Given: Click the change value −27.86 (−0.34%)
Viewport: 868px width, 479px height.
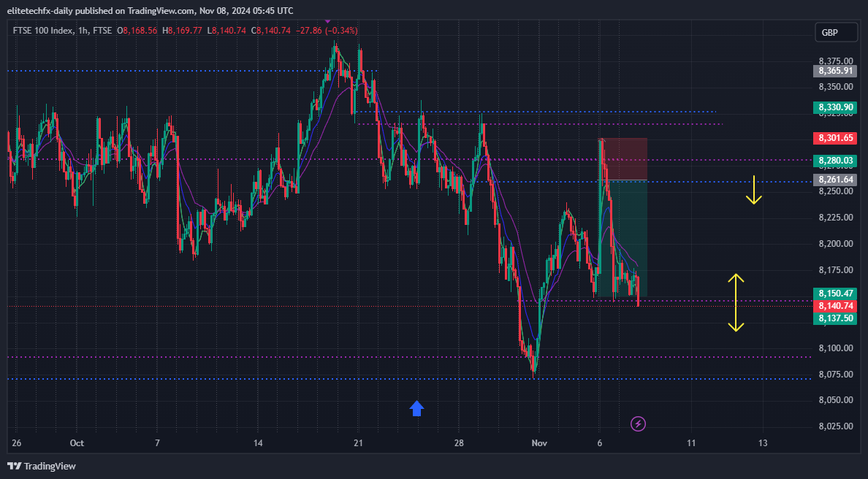Looking at the screenshot, I should [x=327, y=31].
